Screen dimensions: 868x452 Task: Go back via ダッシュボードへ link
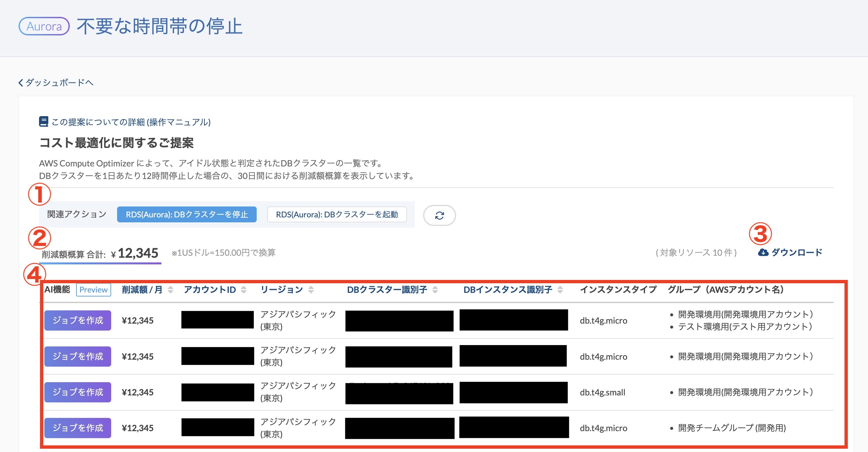pos(59,83)
